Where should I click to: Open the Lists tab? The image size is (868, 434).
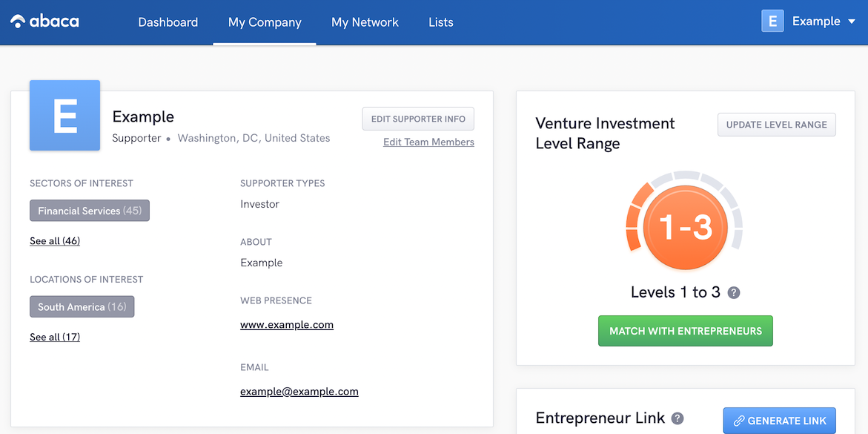click(x=440, y=22)
